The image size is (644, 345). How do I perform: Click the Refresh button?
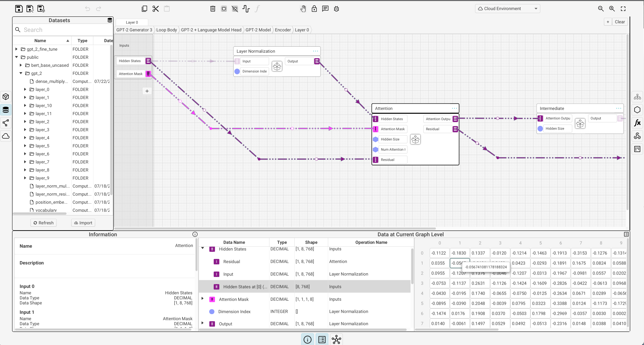[x=44, y=223]
